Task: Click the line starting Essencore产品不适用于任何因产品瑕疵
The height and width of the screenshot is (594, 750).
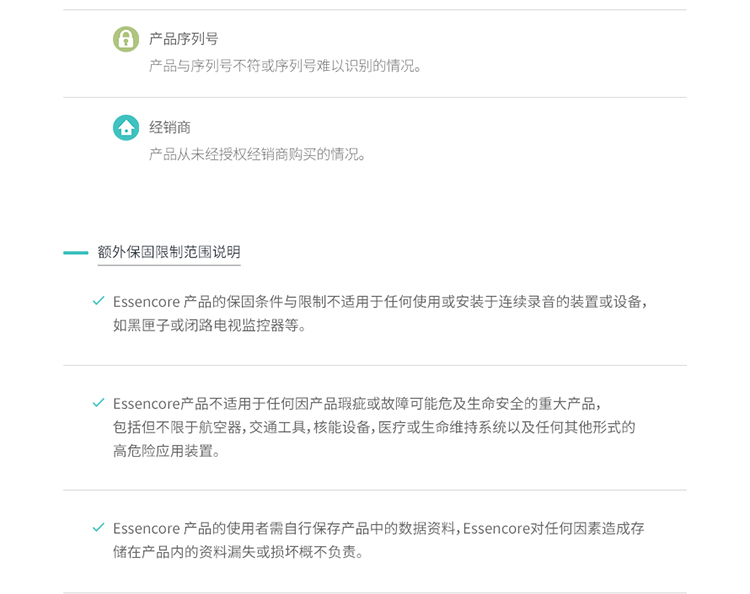Action: (x=356, y=403)
